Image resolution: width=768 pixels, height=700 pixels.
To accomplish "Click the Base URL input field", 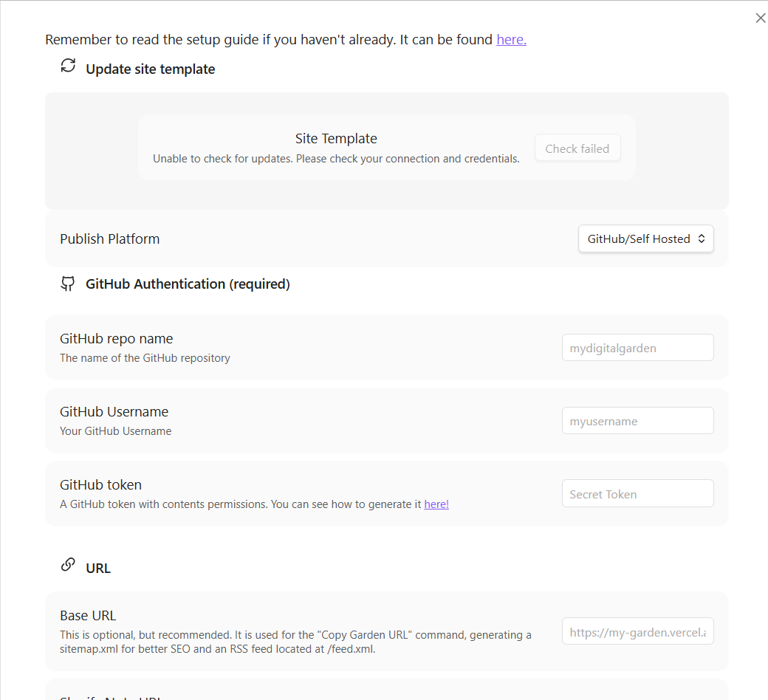I will [x=638, y=631].
